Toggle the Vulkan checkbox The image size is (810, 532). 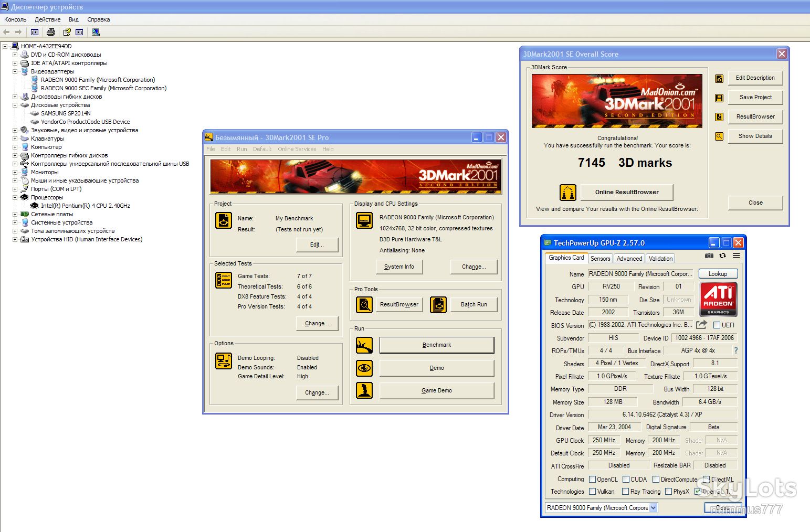593,492
